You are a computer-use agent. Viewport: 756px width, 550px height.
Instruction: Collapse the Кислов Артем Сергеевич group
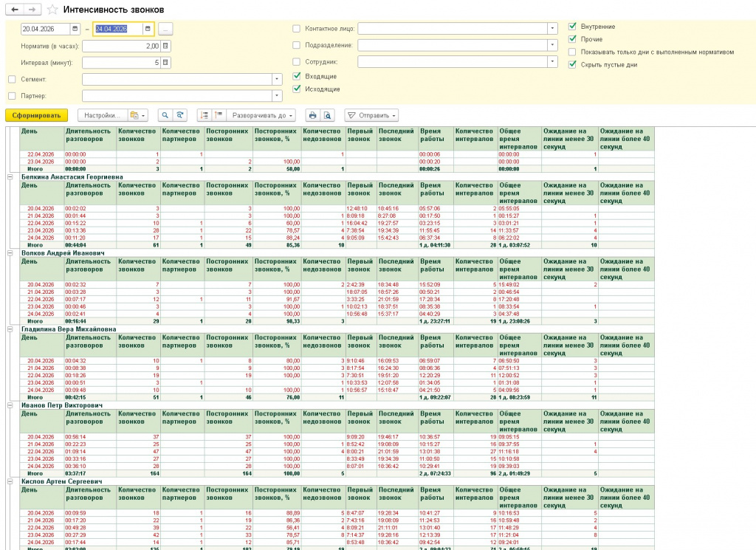pos(10,481)
